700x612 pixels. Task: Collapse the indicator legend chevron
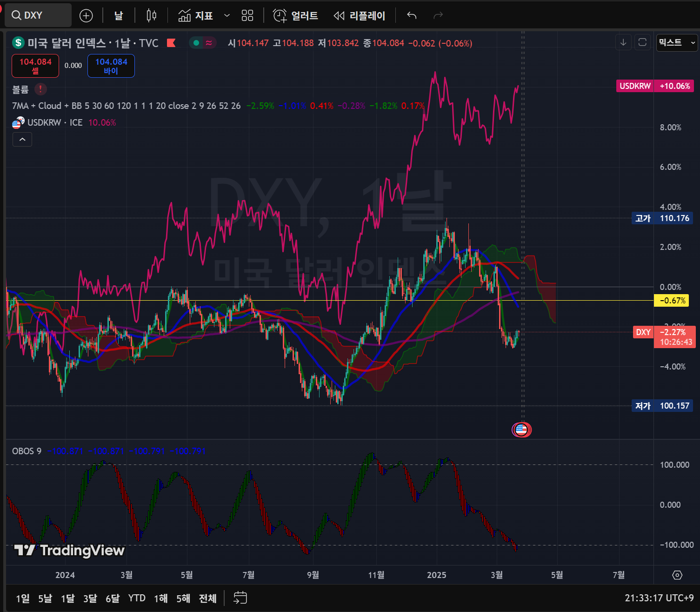(x=22, y=139)
